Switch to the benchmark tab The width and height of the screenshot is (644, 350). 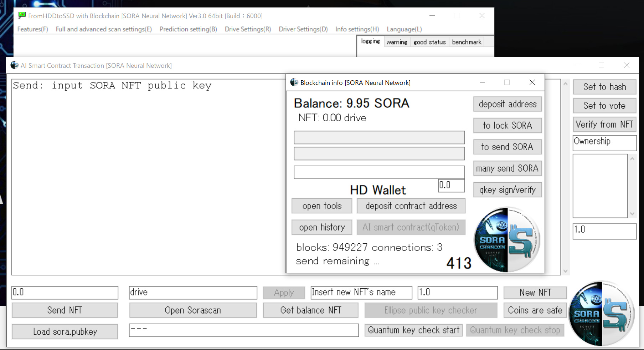coord(467,42)
